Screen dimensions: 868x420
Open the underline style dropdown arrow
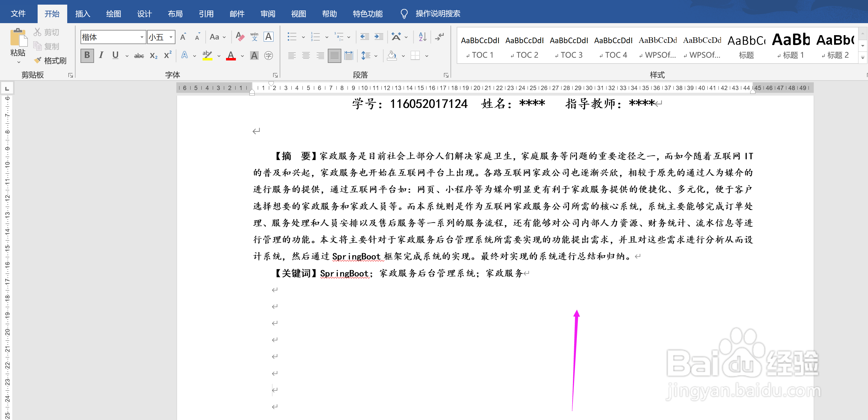127,56
